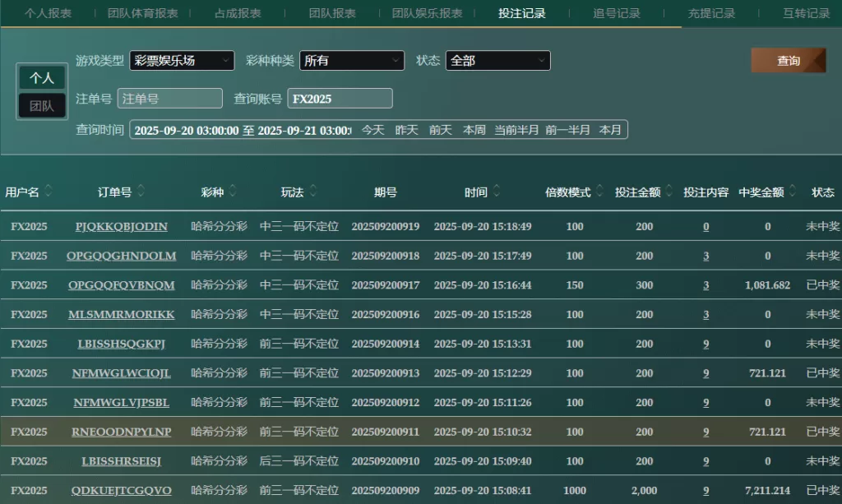Viewport: 842px width, 504px height.
Task: Click the sort arrows beside 订单号
Action: [x=141, y=192]
